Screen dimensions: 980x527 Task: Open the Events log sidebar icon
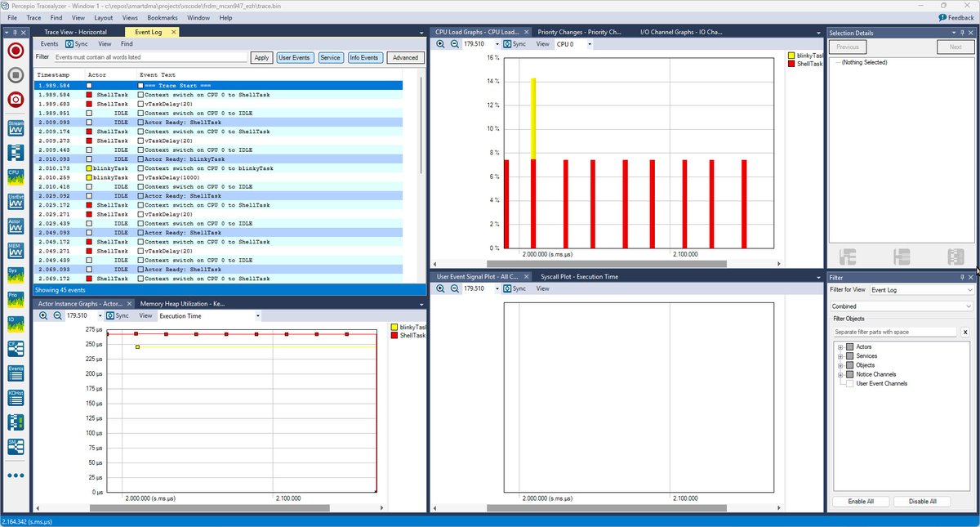tap(16, 373)
